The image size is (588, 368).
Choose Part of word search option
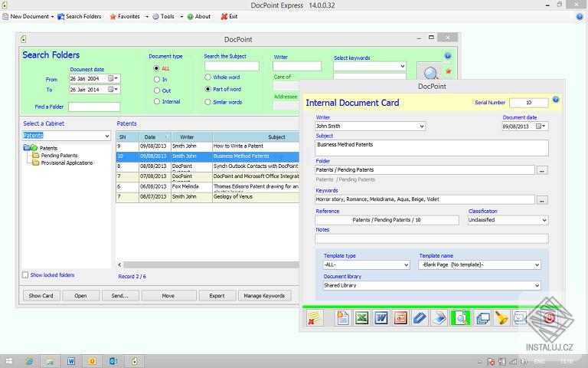pyautogui.click(x=207, y=89)
